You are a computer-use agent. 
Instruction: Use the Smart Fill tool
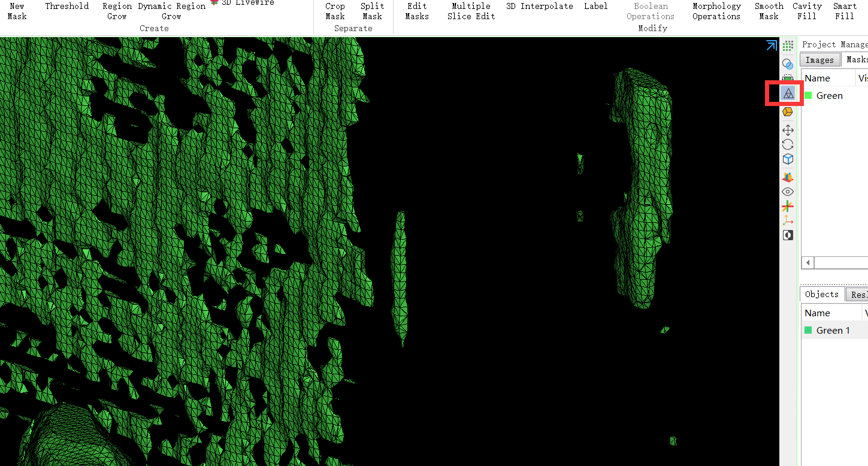click(845, 11)
